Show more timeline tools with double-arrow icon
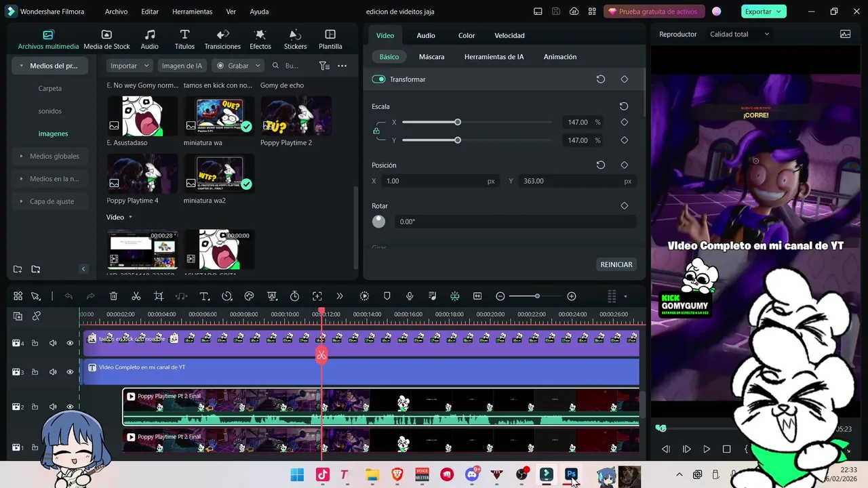The width and height of the screenshot is (868, 488). coord(340,296)
